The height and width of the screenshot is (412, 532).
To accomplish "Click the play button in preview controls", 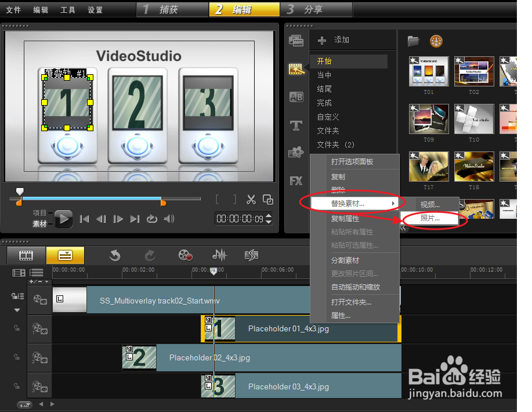I will pyautogui.click(x=63, y=219).
